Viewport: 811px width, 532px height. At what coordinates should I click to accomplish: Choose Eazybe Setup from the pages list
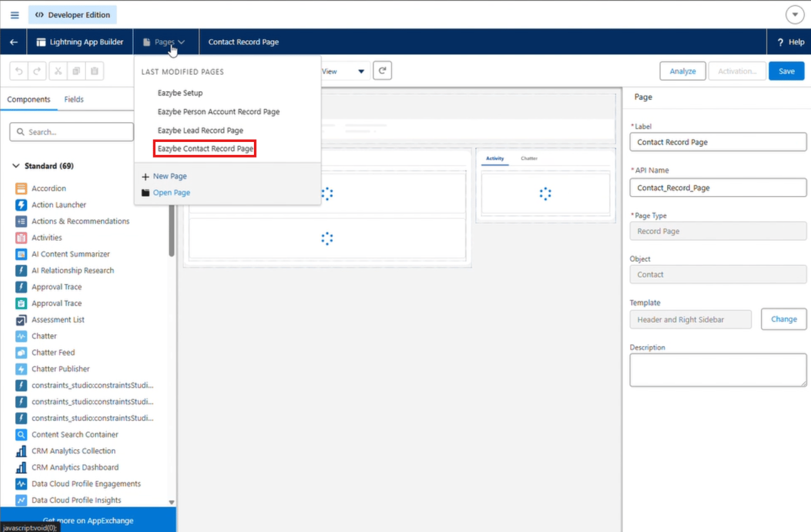pos(180,93)
